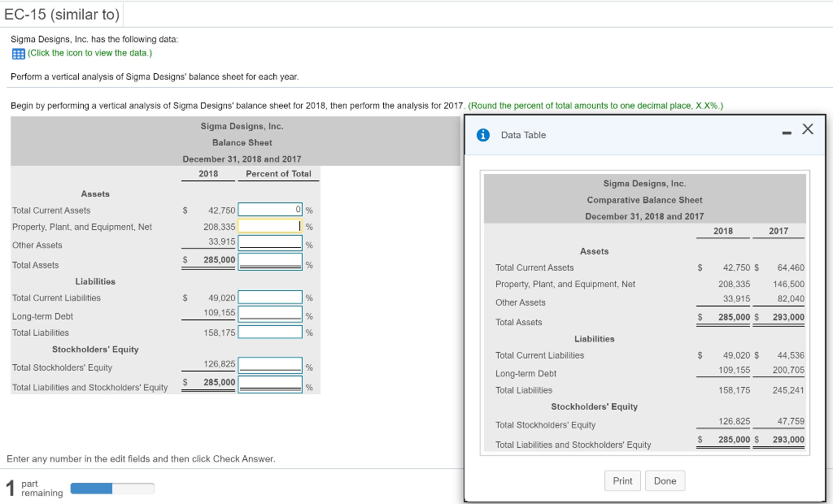Select the Total Current Liabilities percent field
This screenshot has width=833, height=504.
coord(270,297)
